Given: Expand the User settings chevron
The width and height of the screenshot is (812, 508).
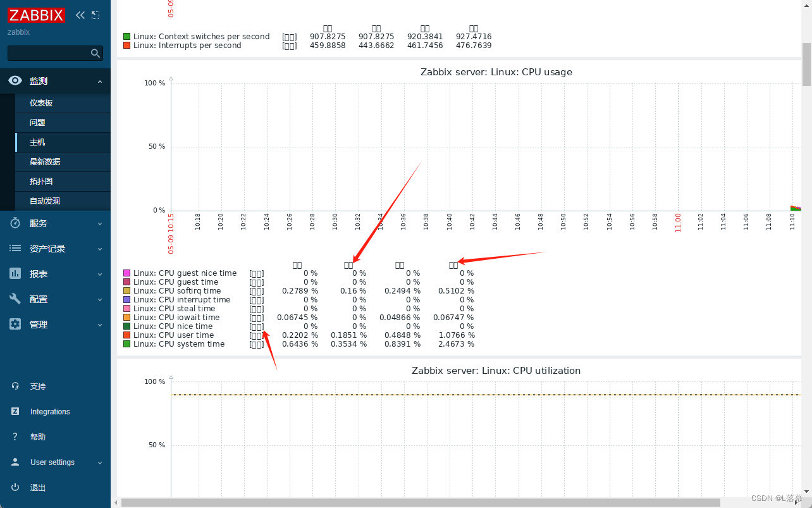Looking at the screenshot, I should [100, 463].
